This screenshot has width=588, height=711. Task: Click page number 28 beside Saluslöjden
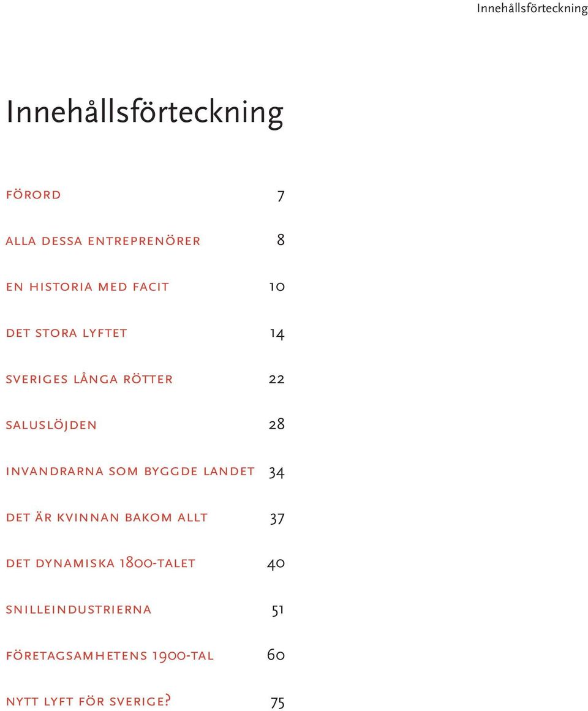pos(277,424)
